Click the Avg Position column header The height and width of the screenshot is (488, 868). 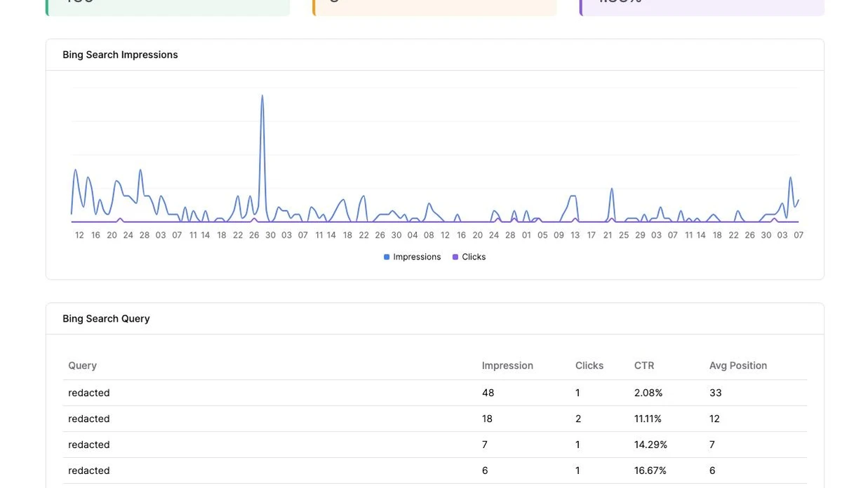738,365
